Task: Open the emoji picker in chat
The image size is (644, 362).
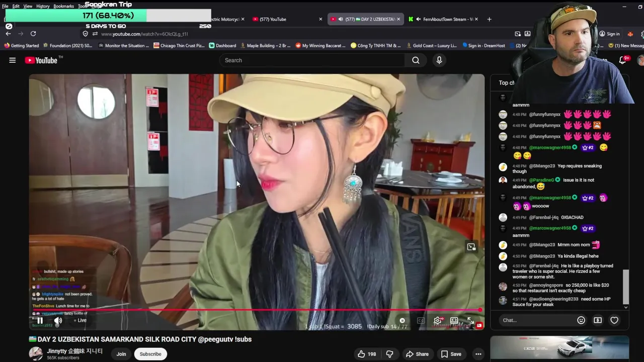Action: [x=581, y=320]
